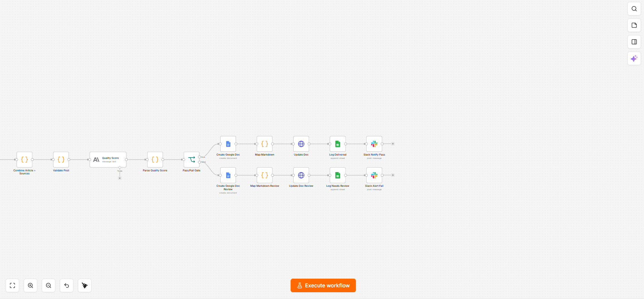Open the Map Markdown Review code node
The height and width of the screenshot is (299, 644).
pos(265,175)
